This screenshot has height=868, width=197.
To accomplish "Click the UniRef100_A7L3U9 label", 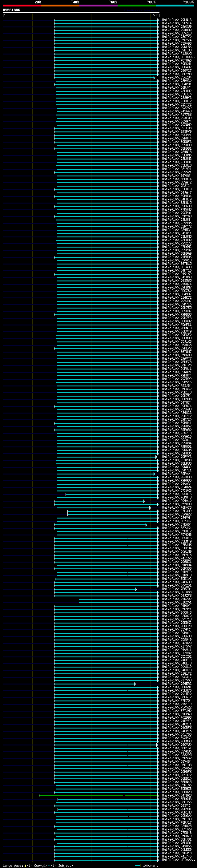I will [x=177, y=511].
